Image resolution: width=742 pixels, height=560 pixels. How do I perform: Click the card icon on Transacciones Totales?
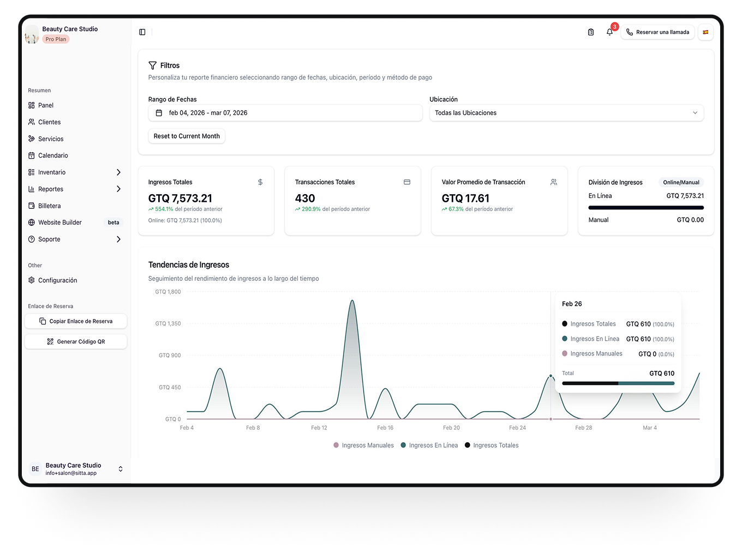(x=407, y=182)
